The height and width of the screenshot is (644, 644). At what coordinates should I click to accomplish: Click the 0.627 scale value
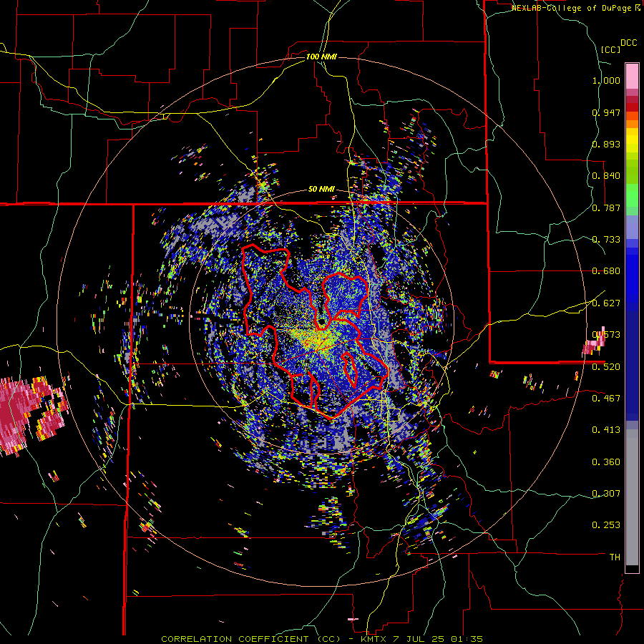(606, 303)
